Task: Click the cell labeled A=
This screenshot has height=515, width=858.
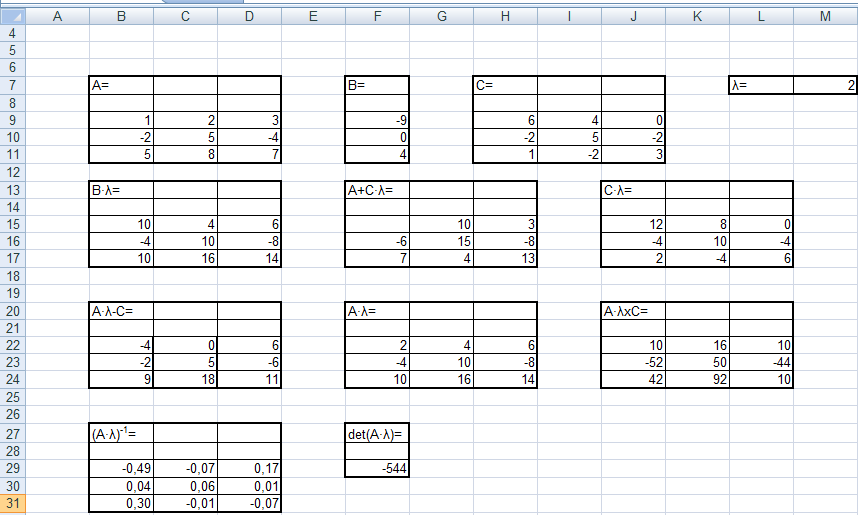Action: pyautogui.click(x=121, y=85)
